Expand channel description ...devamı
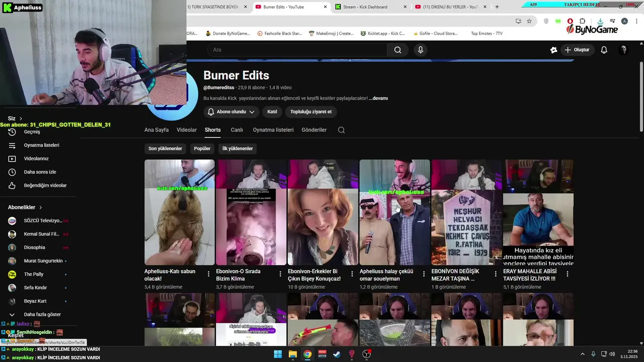Screen dimensions: 644x362 pos(378,99)
